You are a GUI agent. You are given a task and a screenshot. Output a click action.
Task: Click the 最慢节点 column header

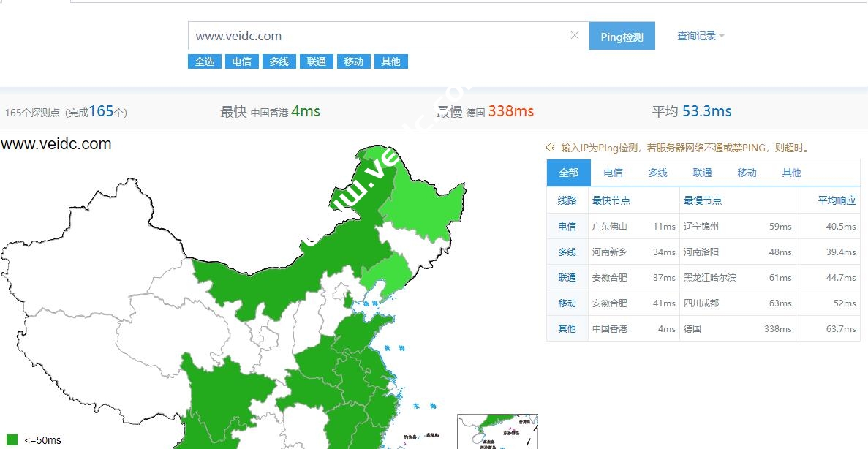[x=703, y=200]
